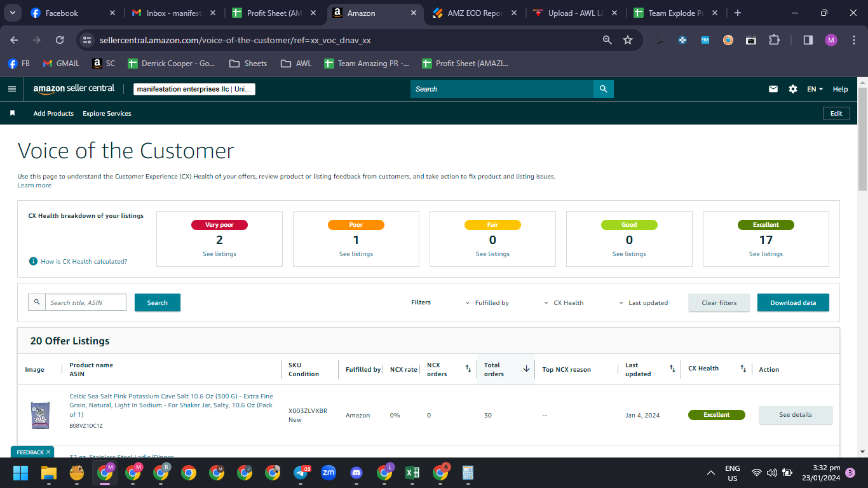Open a new browser tab with the plus icon
Screen dimensions: 868x488
tap(737, 13)
